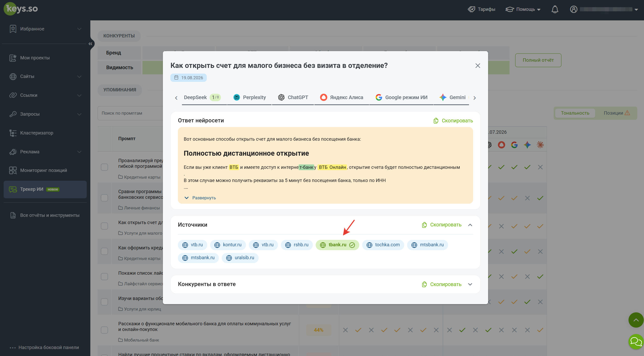The image size is (644, 356).
Task: Open Все отчёты и инструменты
Action: [x=45, y=215]
